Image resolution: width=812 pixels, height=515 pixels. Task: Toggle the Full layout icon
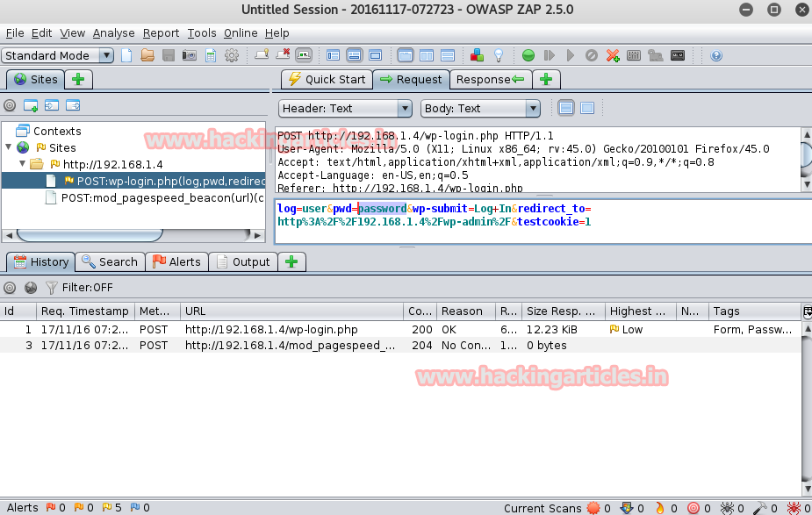click(x=376, y=55)
